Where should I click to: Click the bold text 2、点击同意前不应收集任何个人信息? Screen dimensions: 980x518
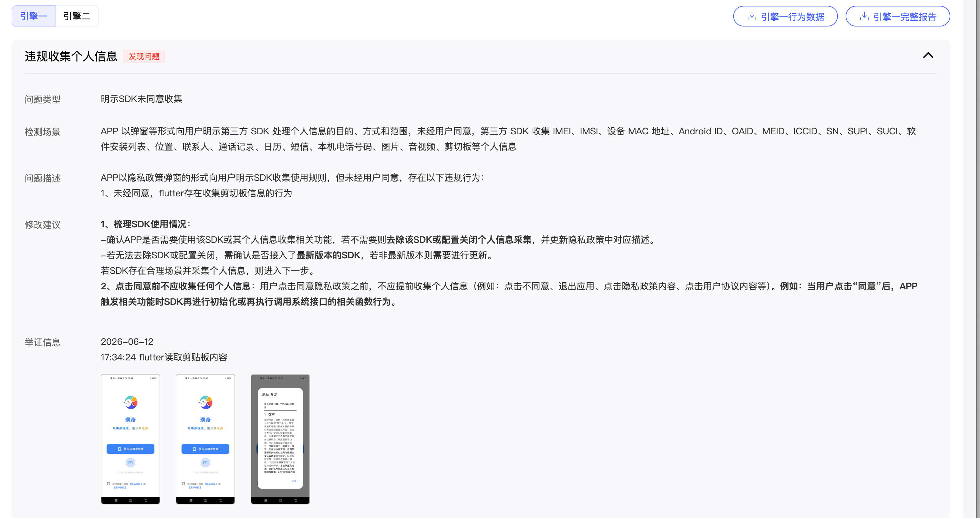tap(175, 286)
